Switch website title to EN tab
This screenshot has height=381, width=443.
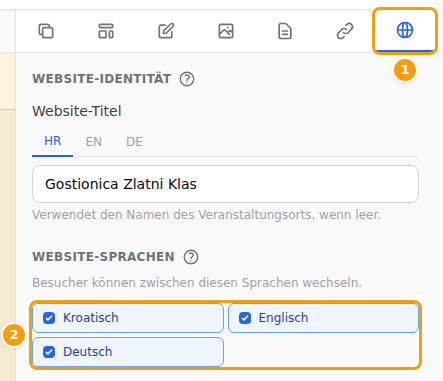click(x=94, y=142)
